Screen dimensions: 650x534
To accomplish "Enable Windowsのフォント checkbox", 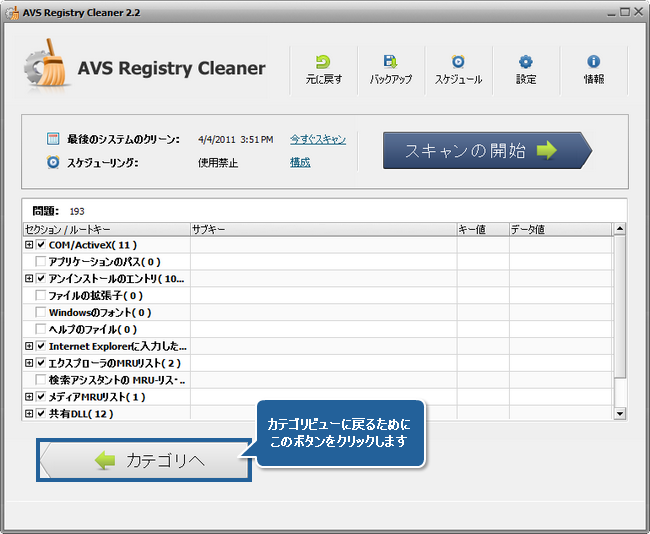I will tap(41, 312).
